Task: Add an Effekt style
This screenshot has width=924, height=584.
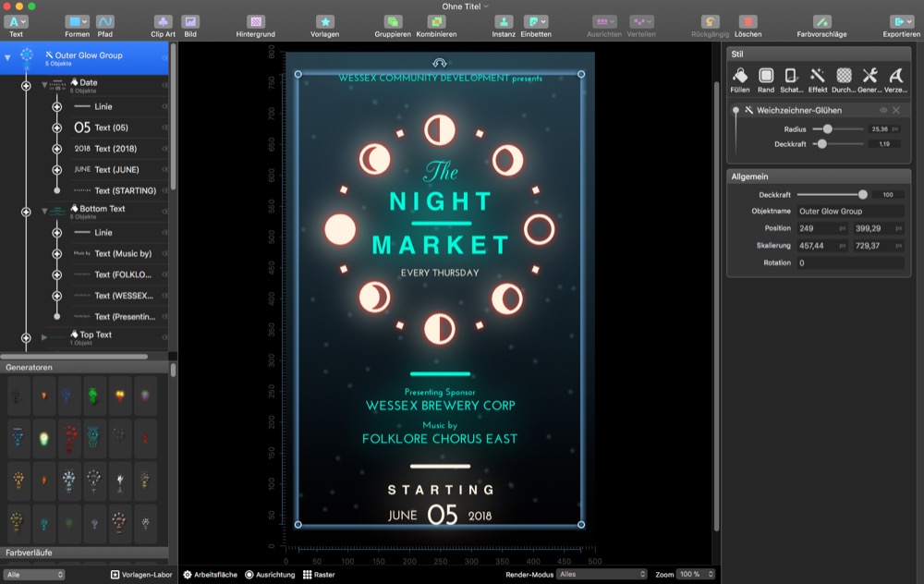Action: point(818,80)
